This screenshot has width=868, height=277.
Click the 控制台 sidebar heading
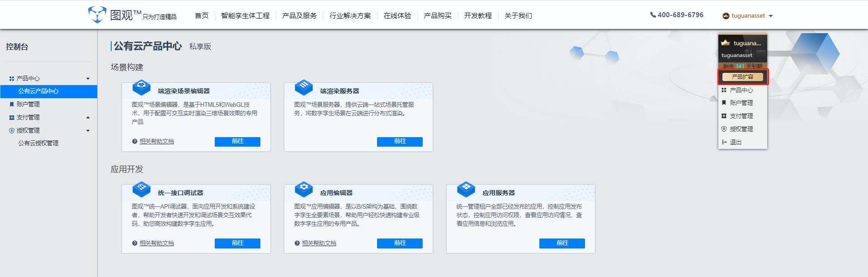[x=17, y=47]
